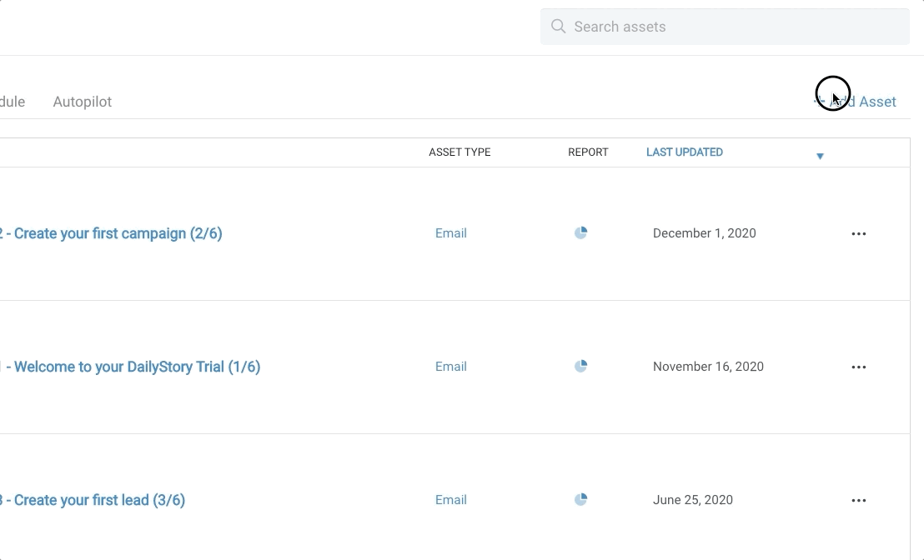The width and height of the screenshot is (924, 560).
Task: Click the Asset Type column header
Action: coord(459,152)
